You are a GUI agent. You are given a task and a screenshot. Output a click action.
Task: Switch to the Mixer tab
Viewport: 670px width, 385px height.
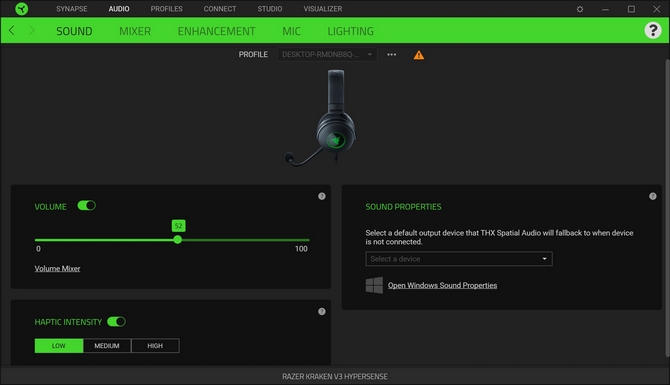click(135, 31)
